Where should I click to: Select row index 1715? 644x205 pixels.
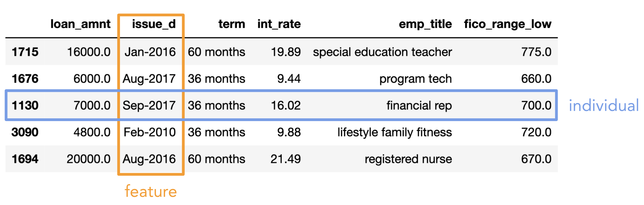tap(25, 52)
